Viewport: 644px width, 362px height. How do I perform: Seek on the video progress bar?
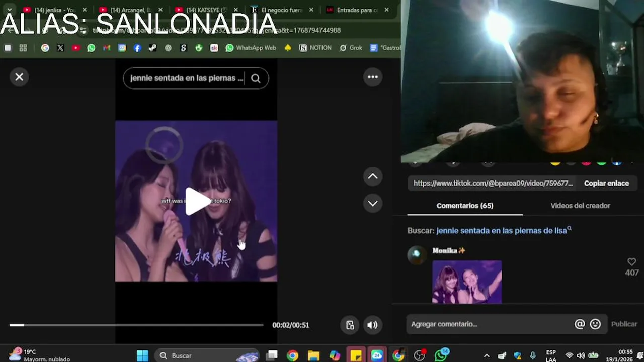[x=136, y=325]
